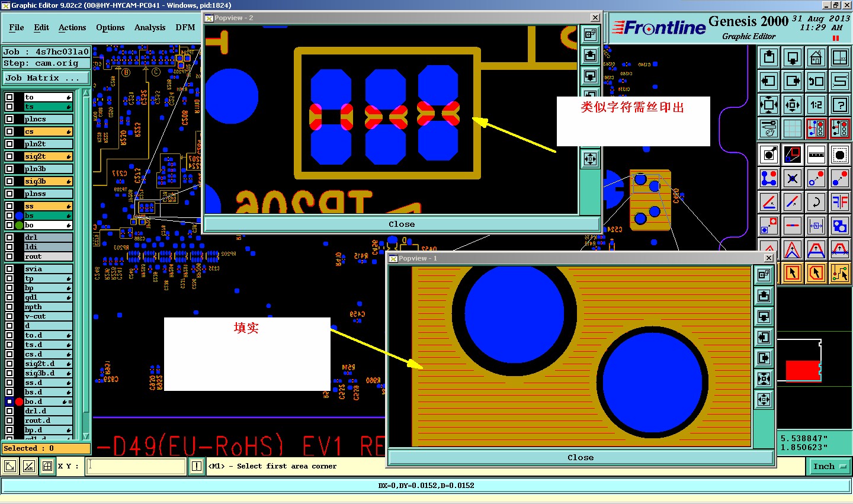The image size is (853, 504).
Task: Toggle the checkbox for layer 'cs'
Action: click(9, 131)
